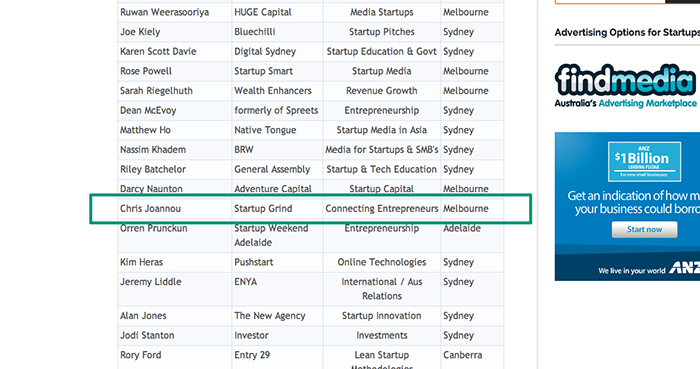The height and width of the screenshot is (369, 700).
Task: Click Connecting Entrepreneurs cell text
Action: coord(382,208)
